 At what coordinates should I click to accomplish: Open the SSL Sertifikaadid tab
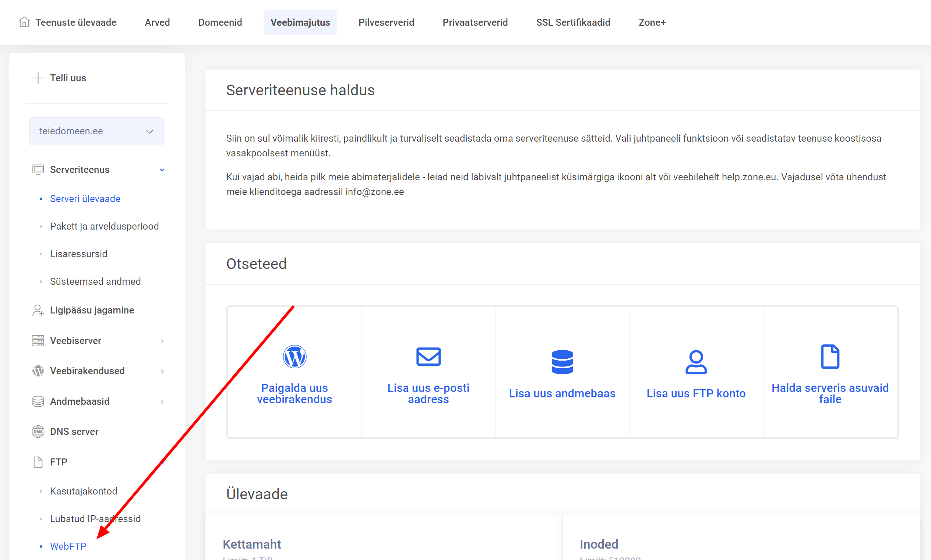573,22
